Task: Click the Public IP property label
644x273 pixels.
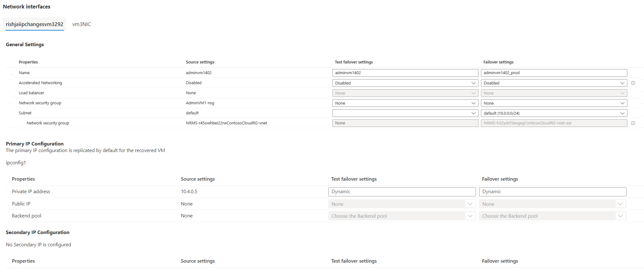Action: (x=21, y=204)
